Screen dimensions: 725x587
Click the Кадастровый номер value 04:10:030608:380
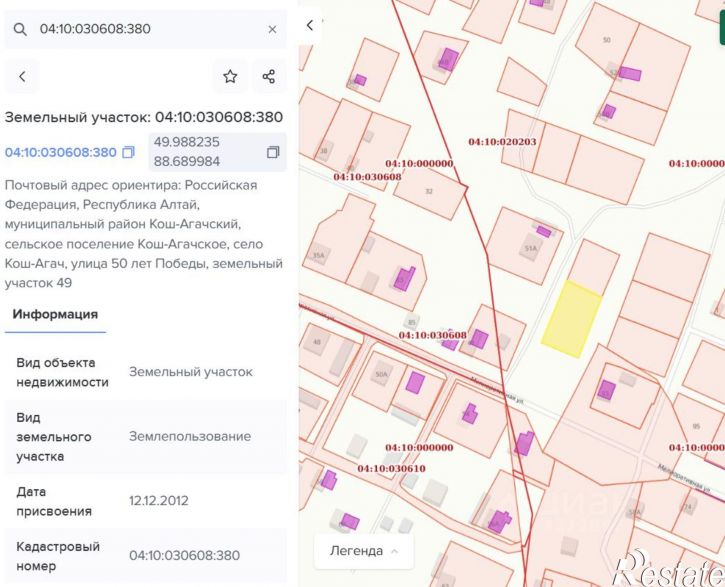point(184,555)
